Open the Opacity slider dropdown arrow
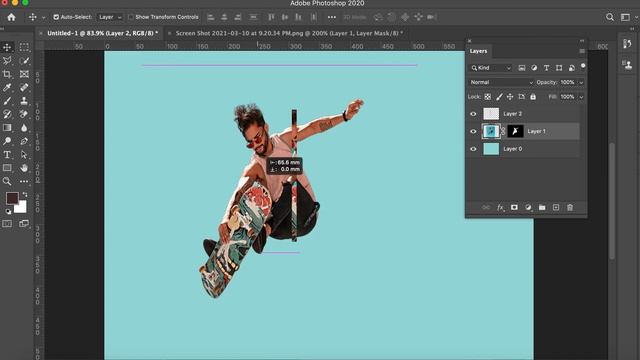 (x=581, y=82)
